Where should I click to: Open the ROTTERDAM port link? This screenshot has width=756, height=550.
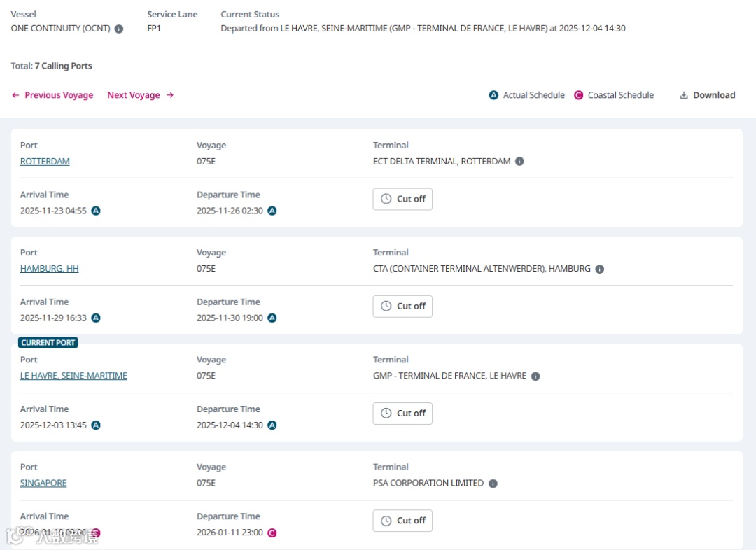[x=45, y=161]
